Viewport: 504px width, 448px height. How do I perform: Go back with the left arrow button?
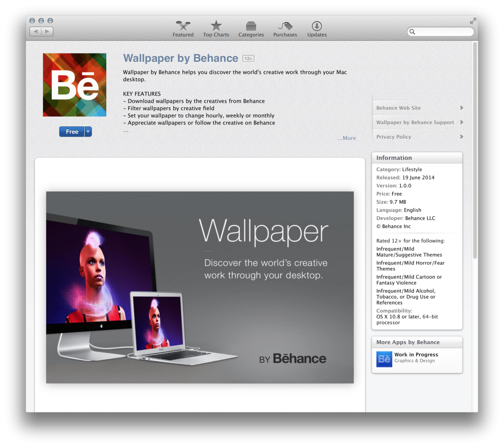tap(36, 31)
